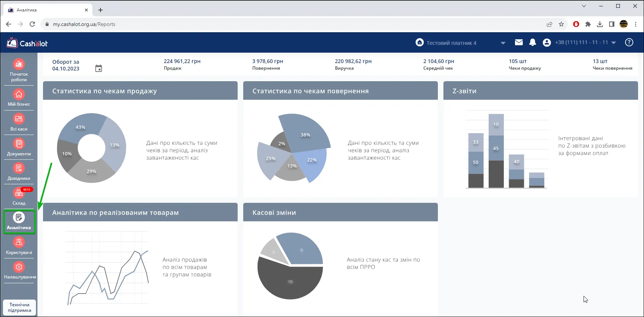
Task: Click the Z-reports stacked bar chart
Action: pyautogui.click(x=507, y=150)
